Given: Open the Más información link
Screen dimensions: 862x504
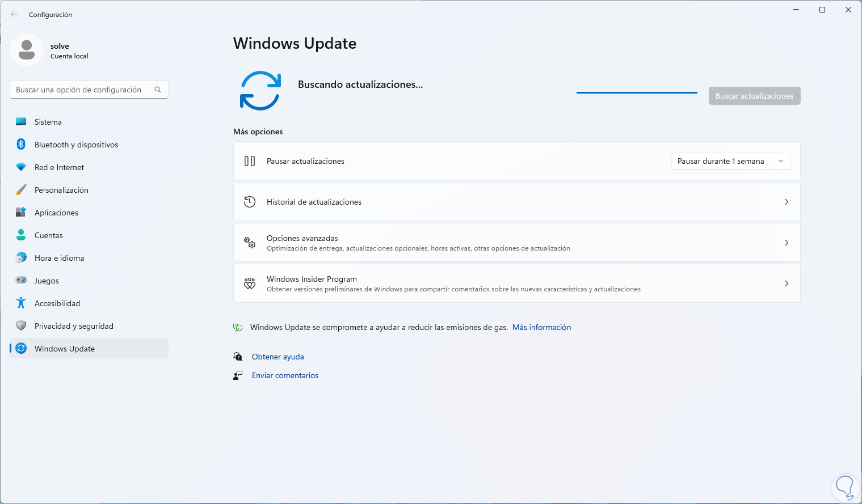Looking at the screenshot, I should 542,327.
